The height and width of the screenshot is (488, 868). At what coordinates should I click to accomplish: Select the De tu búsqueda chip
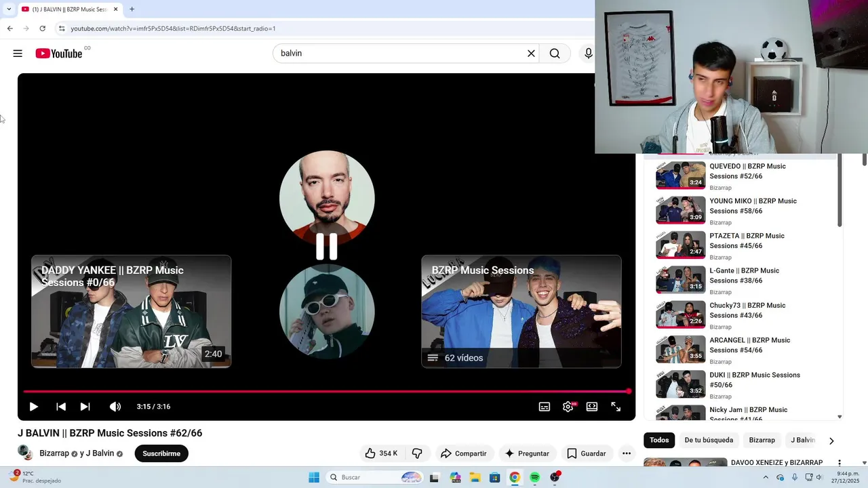click(709, 440)
